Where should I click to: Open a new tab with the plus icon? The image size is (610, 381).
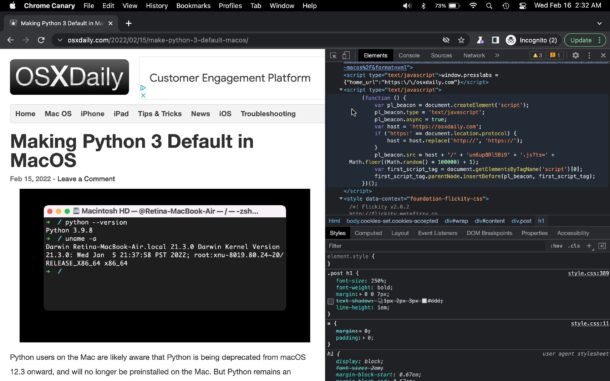pos(128,23)
